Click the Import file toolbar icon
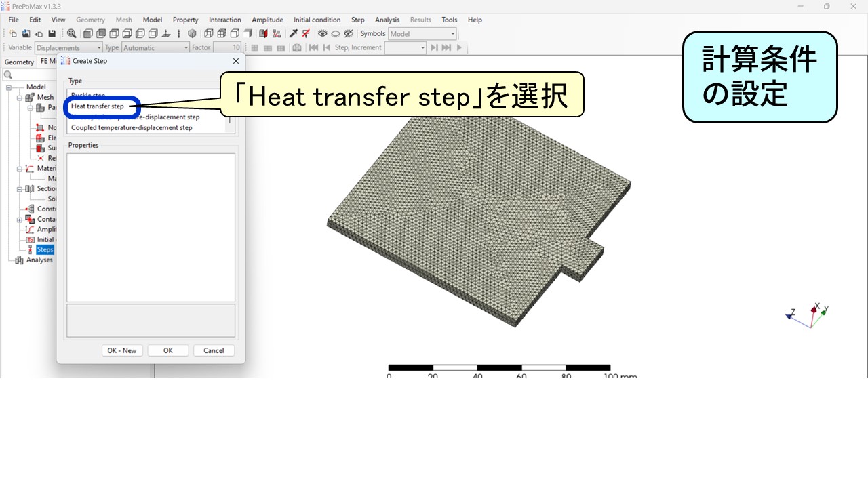 coord(39,33)
